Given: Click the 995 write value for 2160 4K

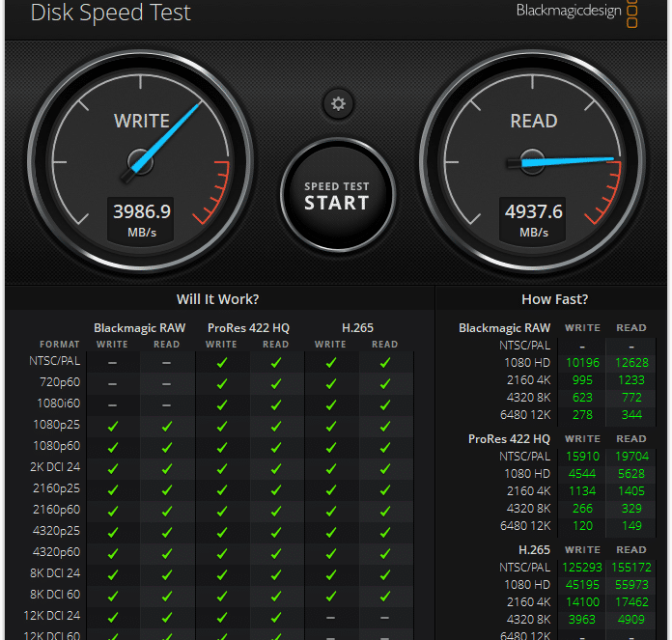Looking at the screenshot, I should pos(582,380).
